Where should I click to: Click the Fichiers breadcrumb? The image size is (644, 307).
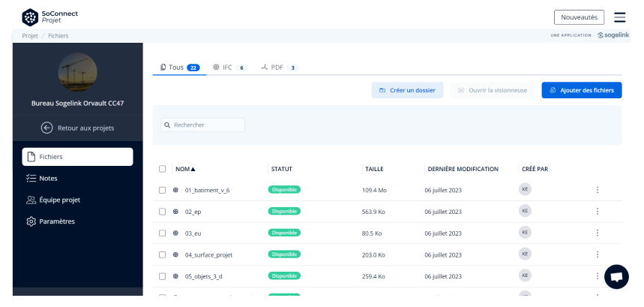[x=58, y=36]
